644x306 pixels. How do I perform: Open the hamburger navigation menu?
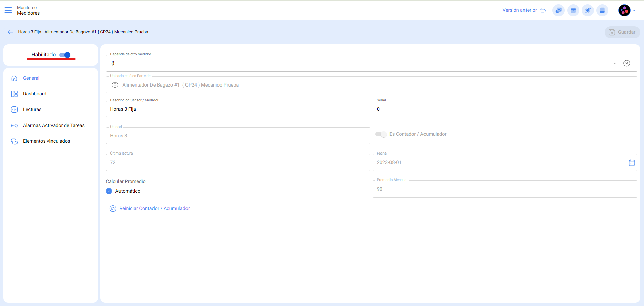pyautogui.click(x=8, y=10)
